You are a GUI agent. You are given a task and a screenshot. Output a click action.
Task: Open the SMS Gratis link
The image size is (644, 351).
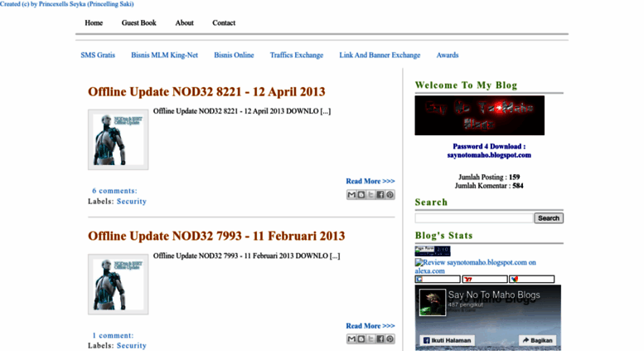(98, 55)
